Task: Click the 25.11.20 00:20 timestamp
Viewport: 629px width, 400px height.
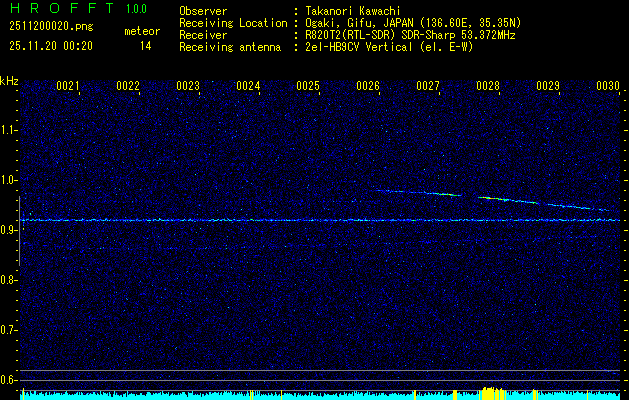Action: [50, 46]
